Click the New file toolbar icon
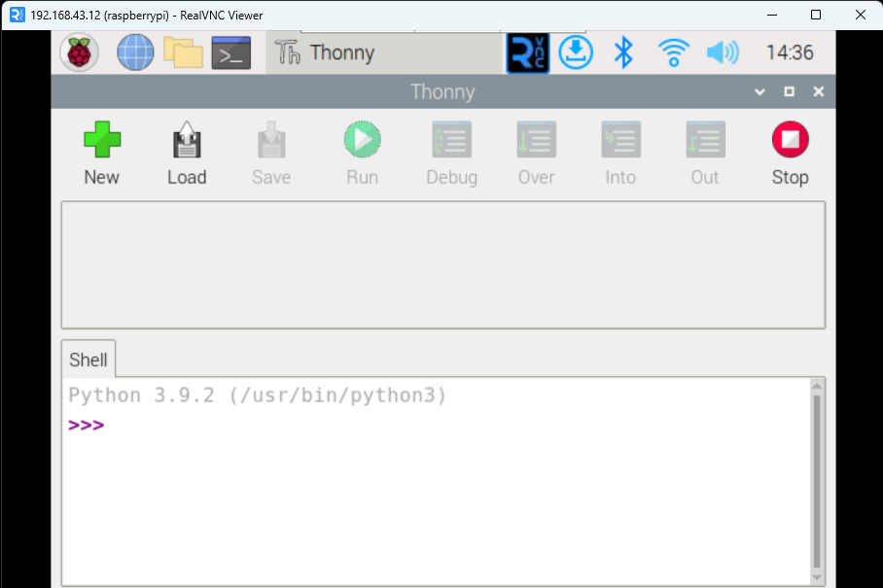The width and height of the screenshot is (883, 588). coord(101,141)
